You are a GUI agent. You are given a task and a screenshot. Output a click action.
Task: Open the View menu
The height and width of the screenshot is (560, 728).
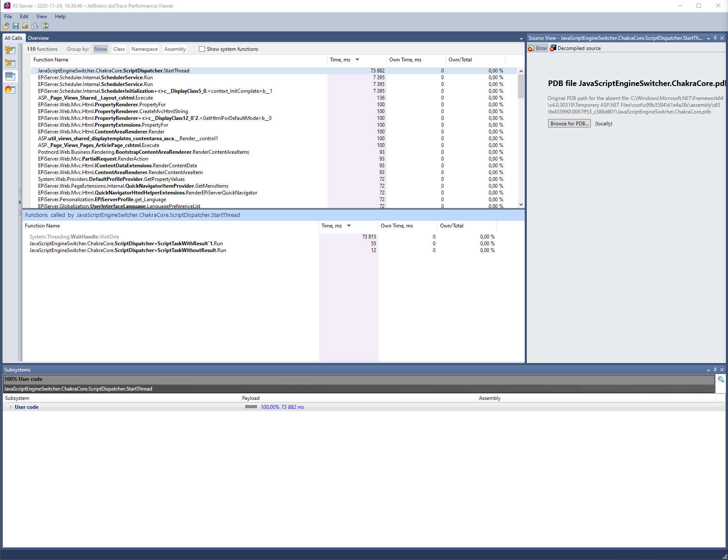click(x=41, y=16)
